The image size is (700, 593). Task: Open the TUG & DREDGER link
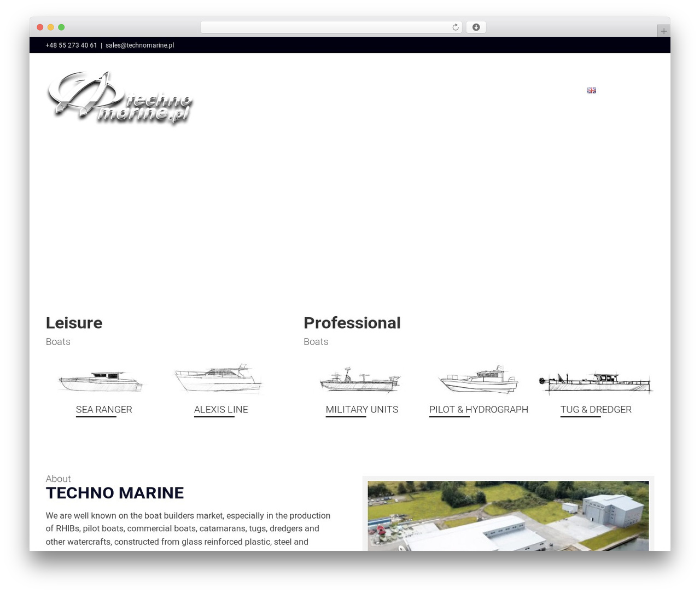pos(596,410)
